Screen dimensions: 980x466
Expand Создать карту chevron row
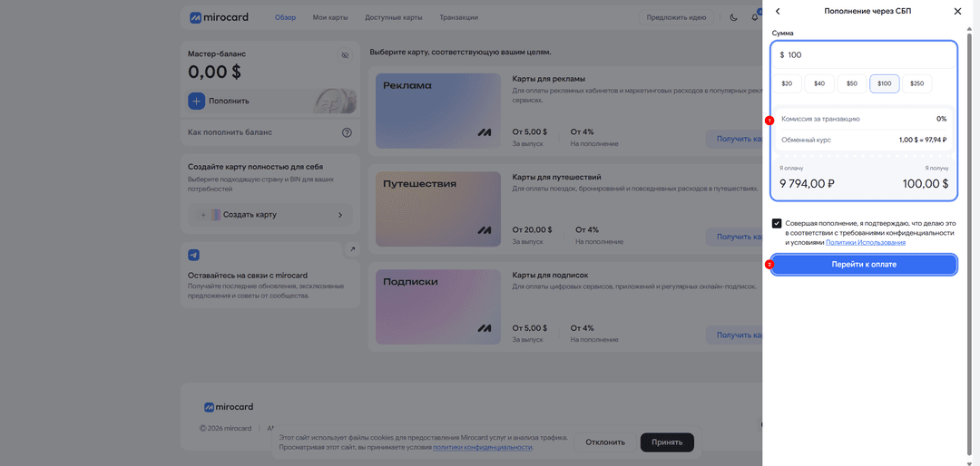pyautogui.click(x=270, y=214)
